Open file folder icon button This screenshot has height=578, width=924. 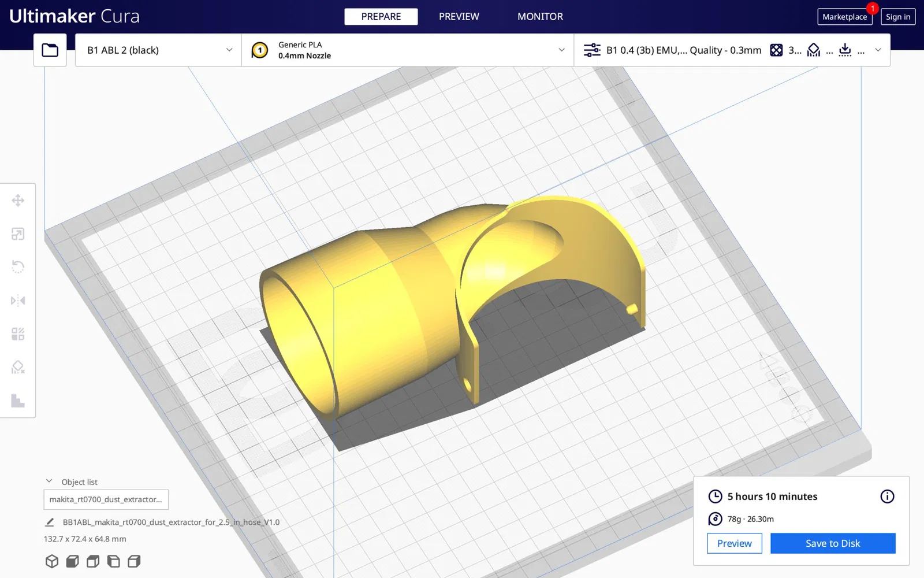[50, 50]
